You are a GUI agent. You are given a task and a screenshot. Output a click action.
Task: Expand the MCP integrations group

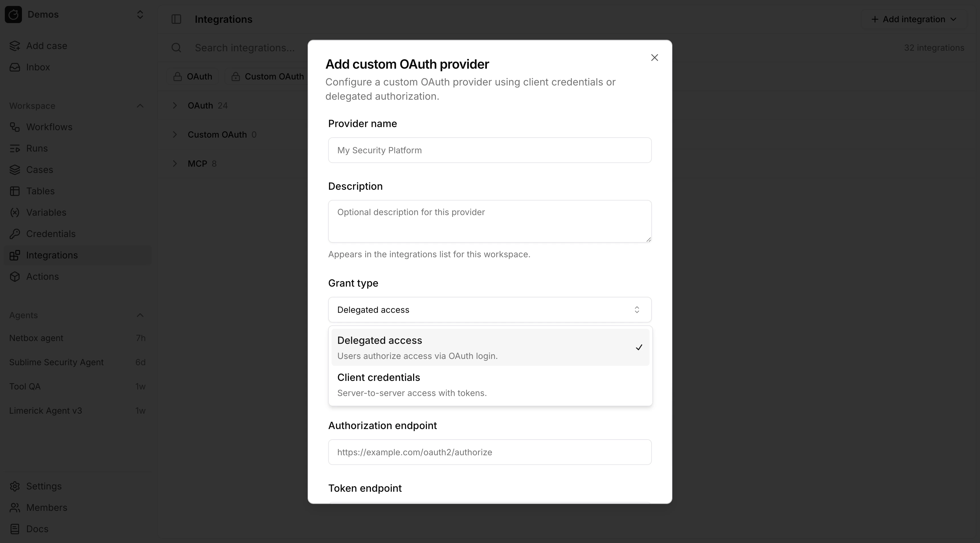[198, 164]
